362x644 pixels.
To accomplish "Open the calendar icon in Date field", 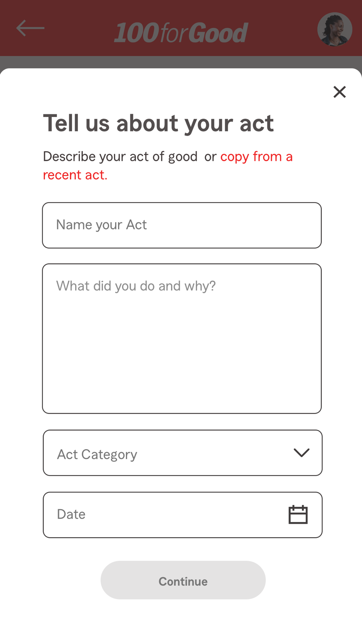I will (298, 515).
